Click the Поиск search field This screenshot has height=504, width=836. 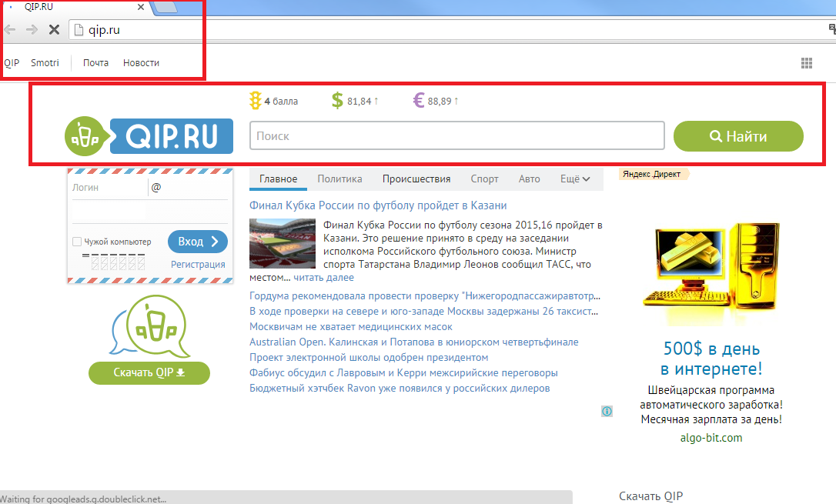(457, 136)
